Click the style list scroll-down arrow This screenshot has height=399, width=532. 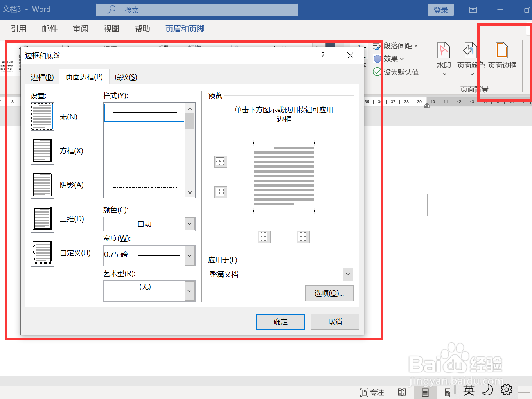coord(190,192)
